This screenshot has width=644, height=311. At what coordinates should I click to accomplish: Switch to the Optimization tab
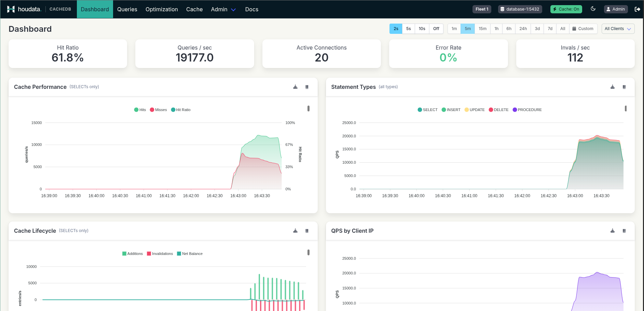coord(162,9)
